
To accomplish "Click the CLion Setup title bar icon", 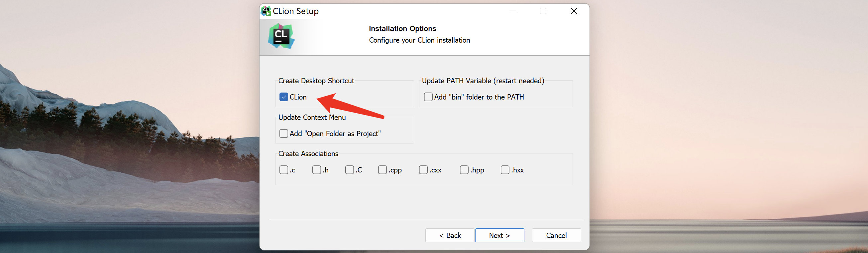I will click(266, 11).
